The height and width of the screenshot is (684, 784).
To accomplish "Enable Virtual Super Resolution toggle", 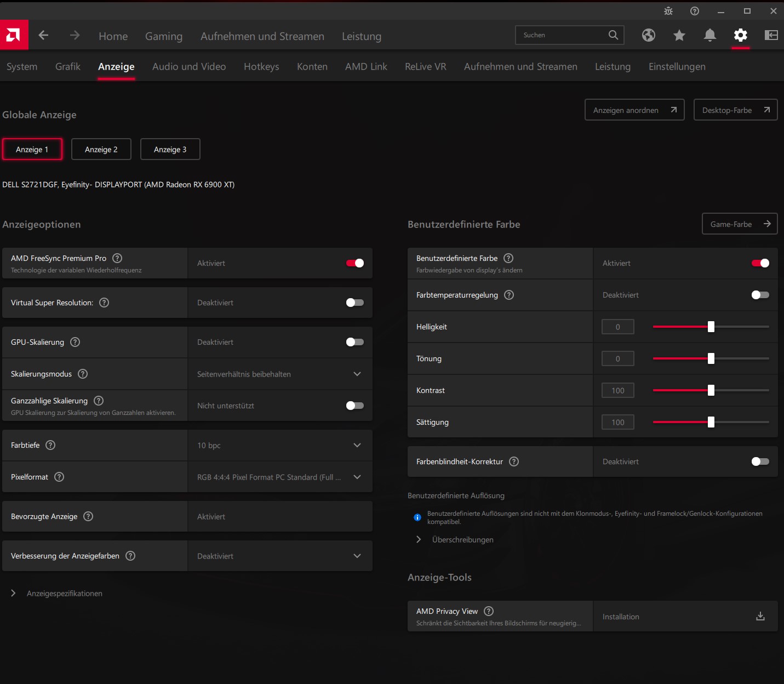I will 355,303.
